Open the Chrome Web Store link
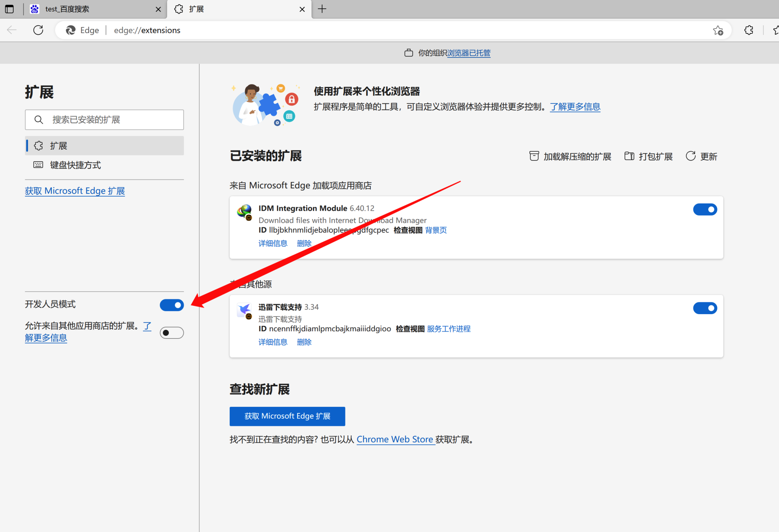 click(x=395, y=439)
